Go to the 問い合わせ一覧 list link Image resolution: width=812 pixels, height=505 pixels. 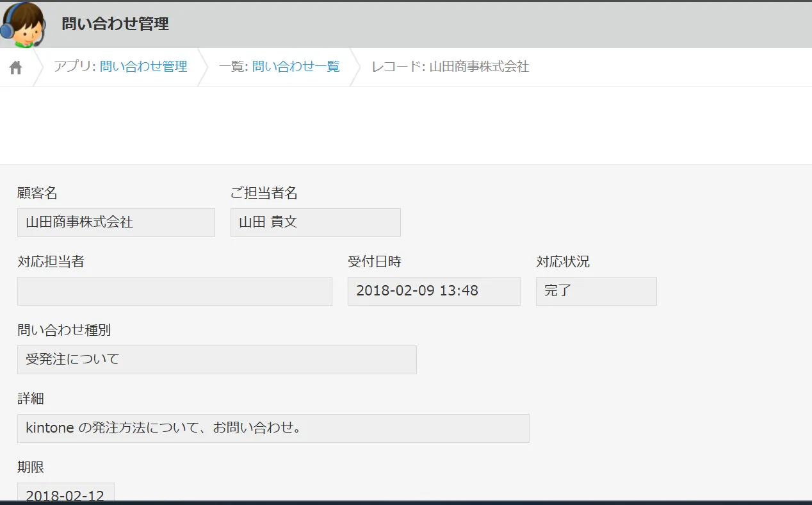[296, 67]
